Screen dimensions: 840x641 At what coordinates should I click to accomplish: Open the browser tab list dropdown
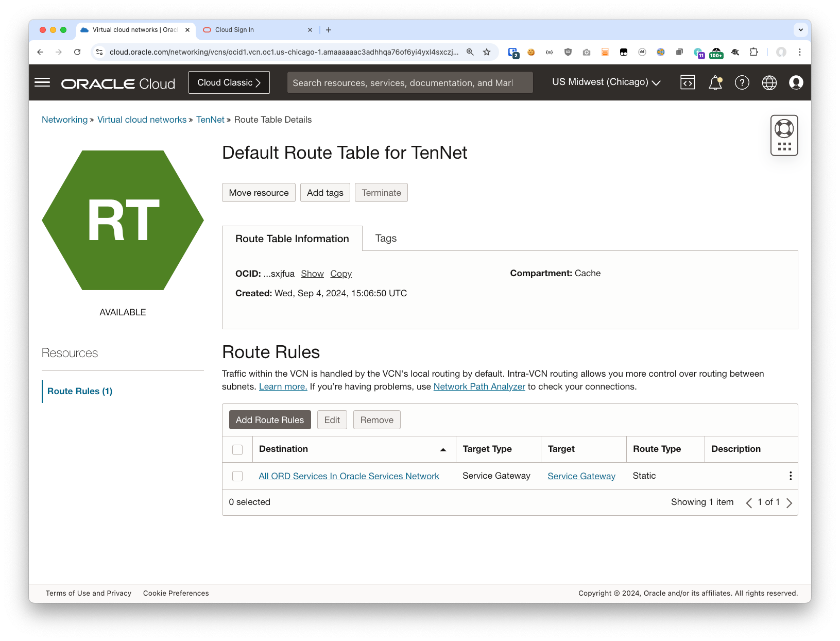(x=800, y=29)
